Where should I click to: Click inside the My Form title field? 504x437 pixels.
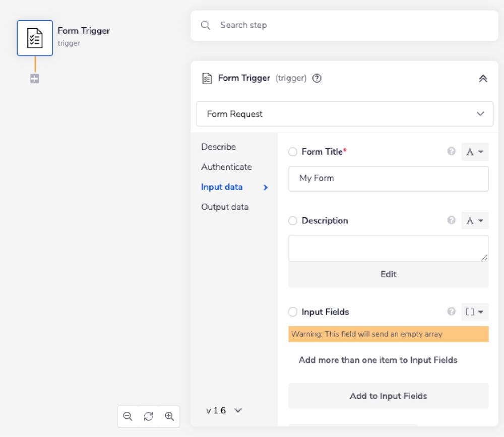click(388, 178)
